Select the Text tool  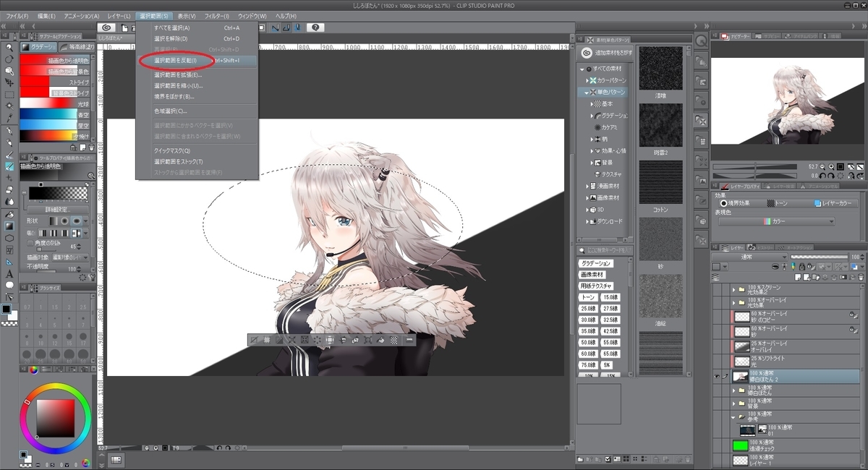point(10,273)
